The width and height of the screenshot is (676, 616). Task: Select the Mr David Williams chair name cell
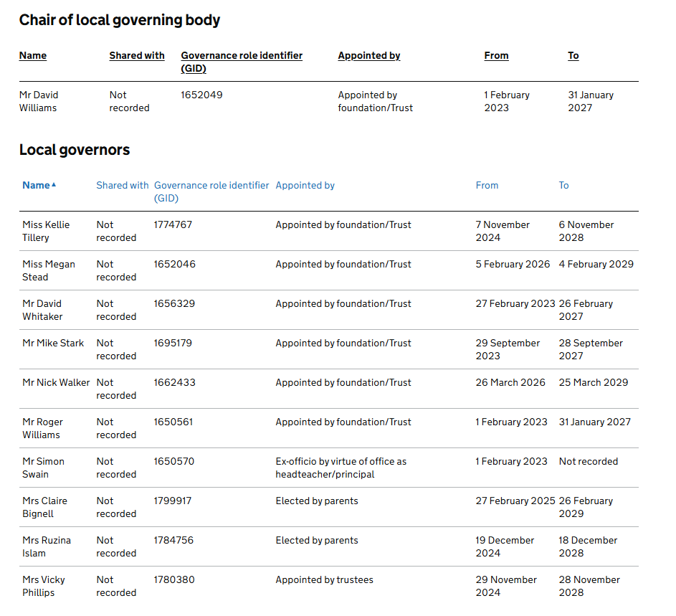[x=39, y=101]
